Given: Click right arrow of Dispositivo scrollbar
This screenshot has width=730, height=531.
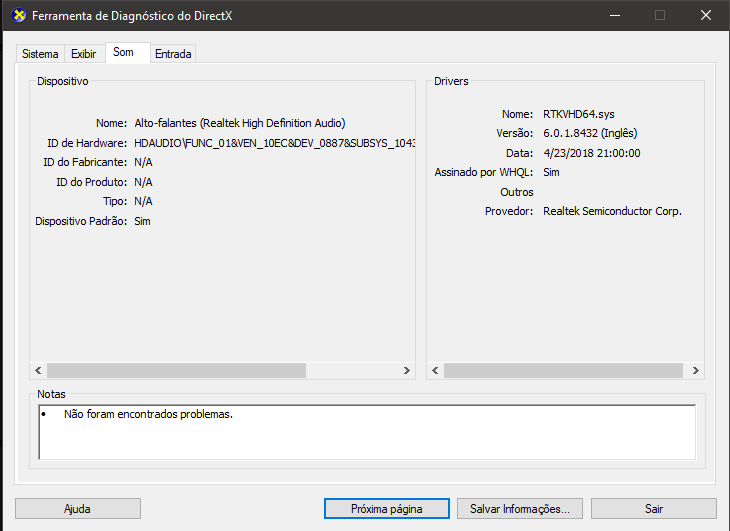Looking at the screenshot, I should point(406,370).
